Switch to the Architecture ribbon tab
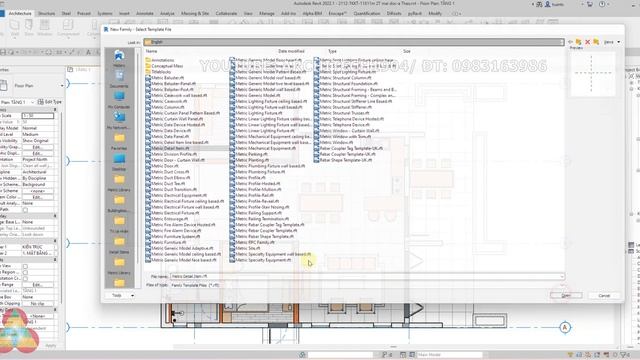 (x=20, y=13)
